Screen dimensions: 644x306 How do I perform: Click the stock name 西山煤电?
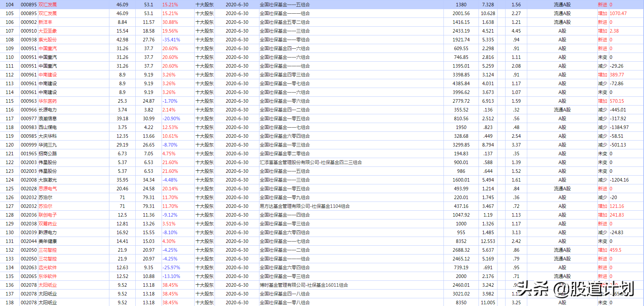[48, 127]
